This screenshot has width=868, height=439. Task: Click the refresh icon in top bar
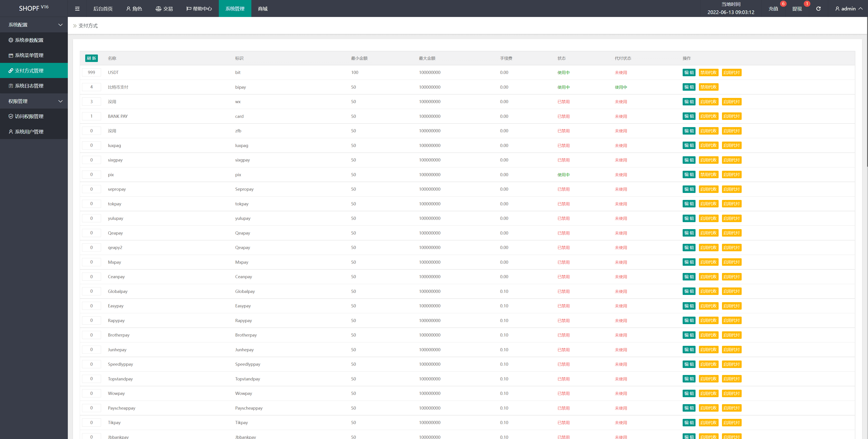(x=818, y=9)
